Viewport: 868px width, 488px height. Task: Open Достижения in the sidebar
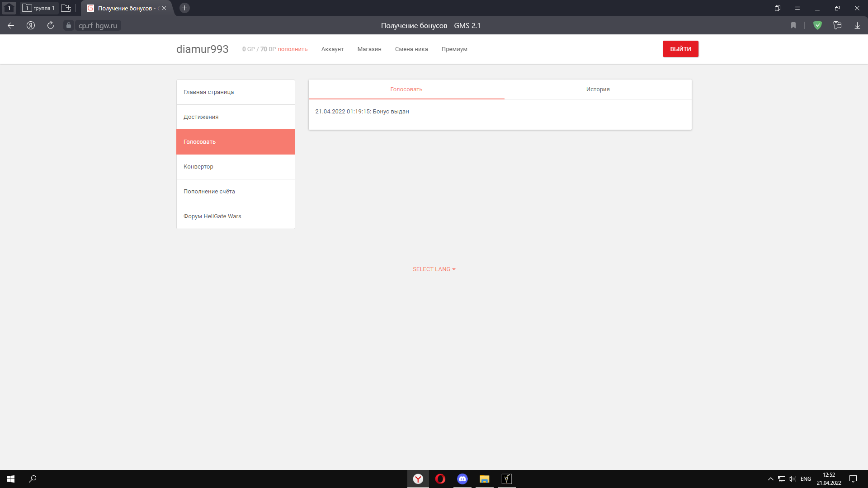coord(236,117)
